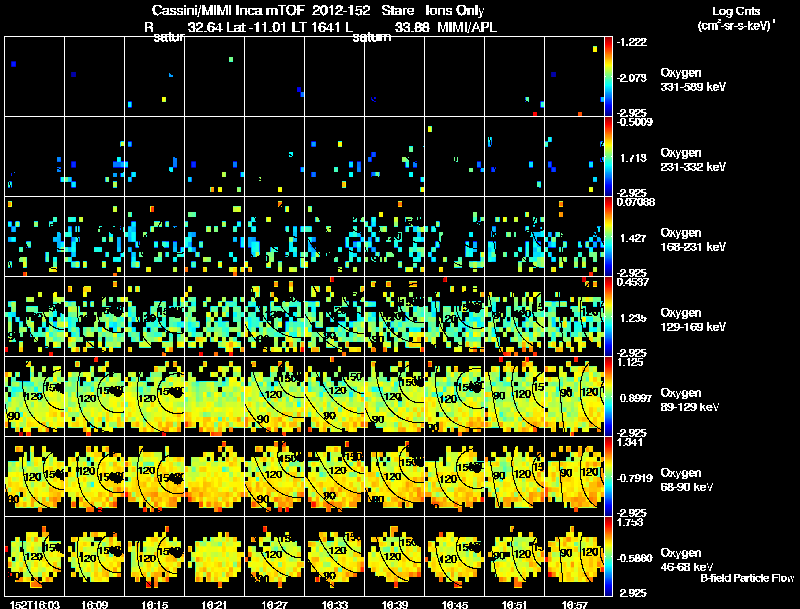The image size is (800, 609).
Task: Click the 16:45 panel in 129-169 keV row
Action: tap(455, 316)
